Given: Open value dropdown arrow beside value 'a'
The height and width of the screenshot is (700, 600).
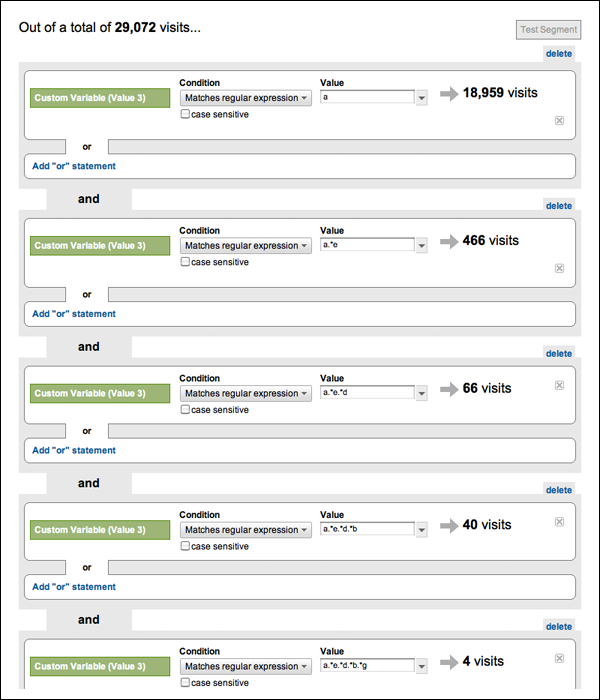Looking at the screenshot, I should pyautogui.click(x=421, y=97).
